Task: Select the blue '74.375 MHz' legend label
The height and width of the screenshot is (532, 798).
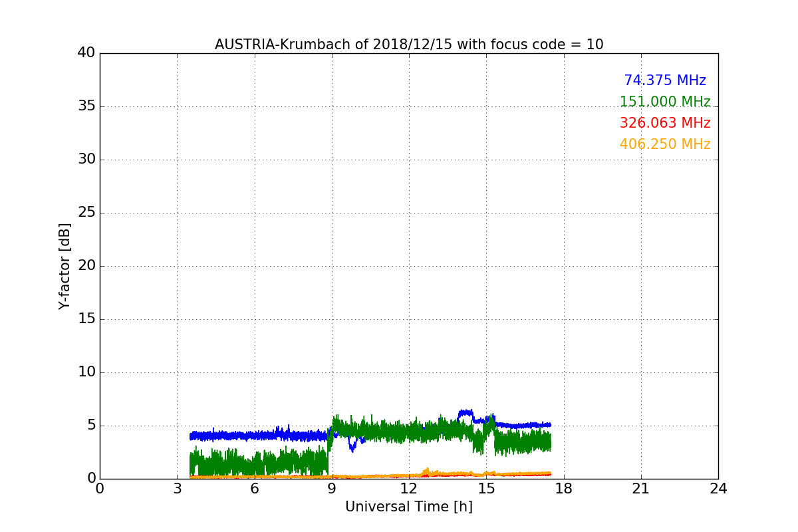Action: click(665, 80)
